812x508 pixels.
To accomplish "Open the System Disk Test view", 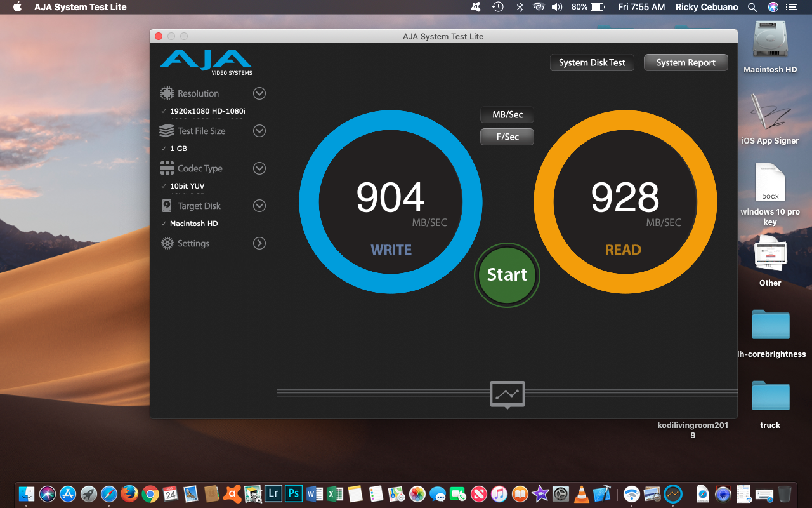I will coord(592,63).
